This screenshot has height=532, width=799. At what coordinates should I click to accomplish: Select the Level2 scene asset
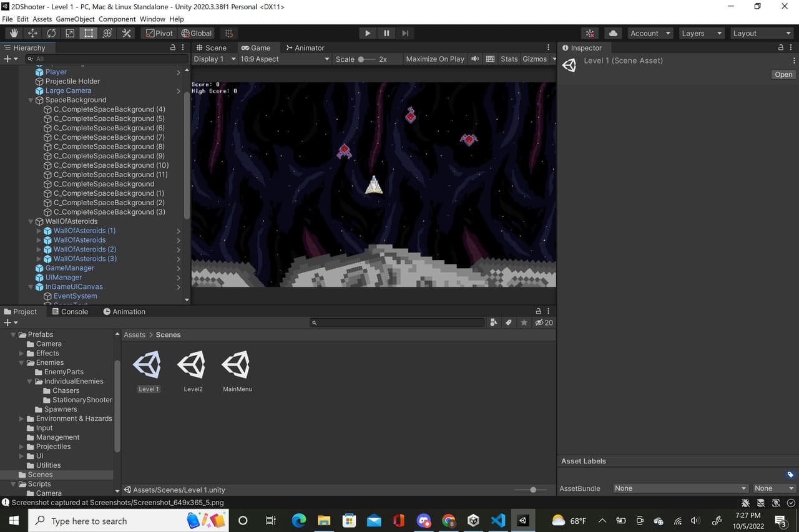[193, 371]
